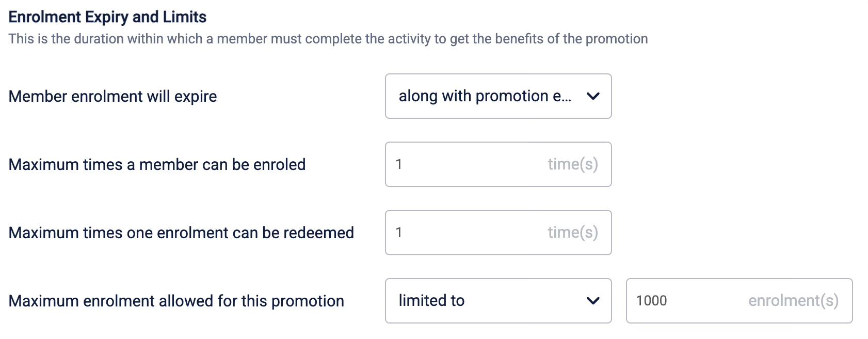This screenshot has width=868, height=339.
Task: Click the "along with promotion e..." selected text
Action: pyautogui.click(x=485, y=96)
